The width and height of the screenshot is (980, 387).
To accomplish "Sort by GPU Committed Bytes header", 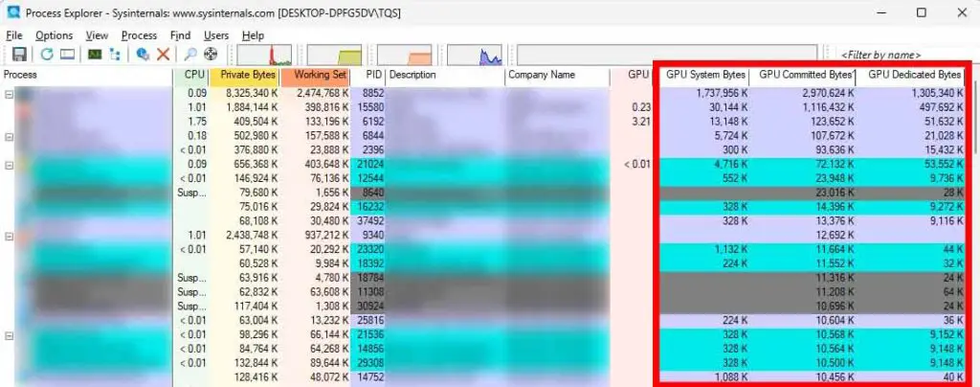I will click(x=803, y=75).
